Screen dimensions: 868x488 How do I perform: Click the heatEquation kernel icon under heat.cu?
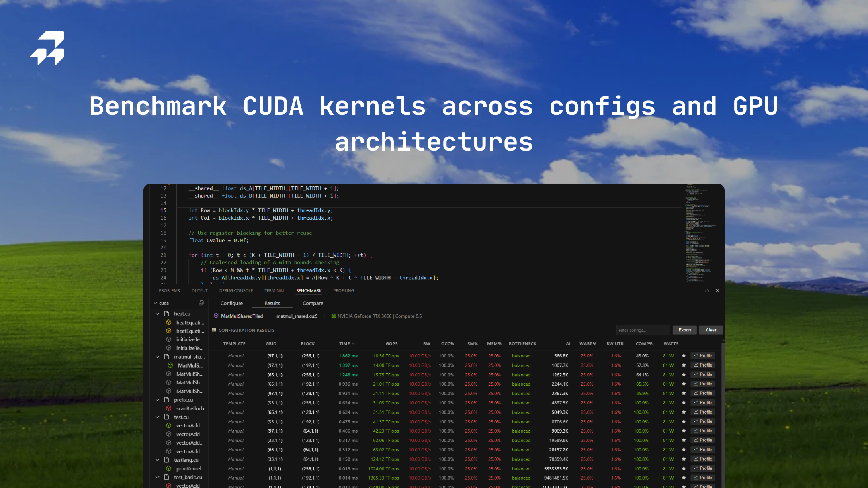168,323
